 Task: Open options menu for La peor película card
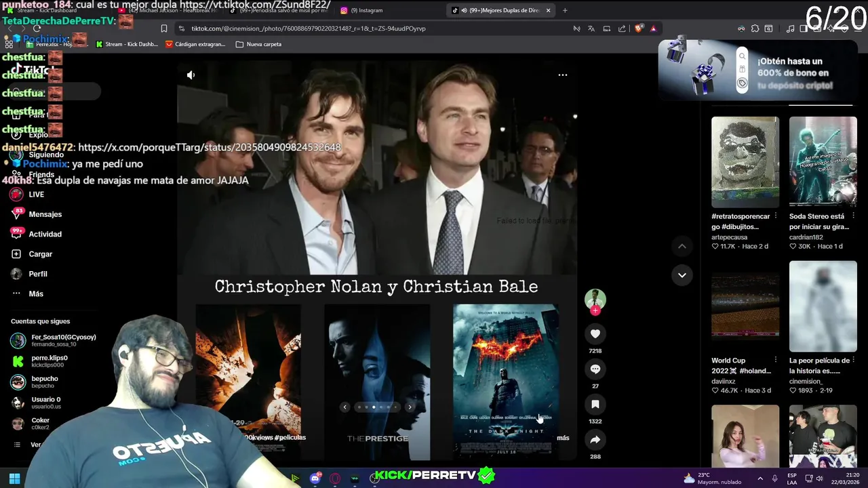853,361
